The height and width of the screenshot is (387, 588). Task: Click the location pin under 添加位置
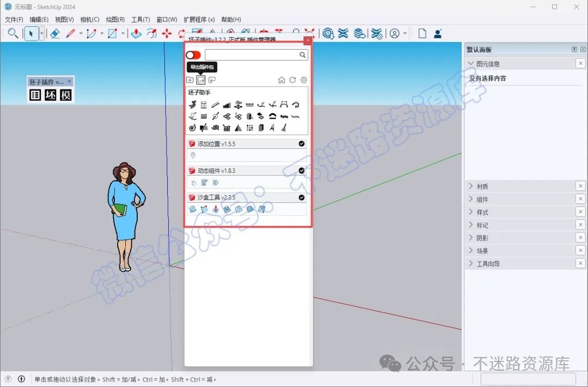tap(193, 155)
